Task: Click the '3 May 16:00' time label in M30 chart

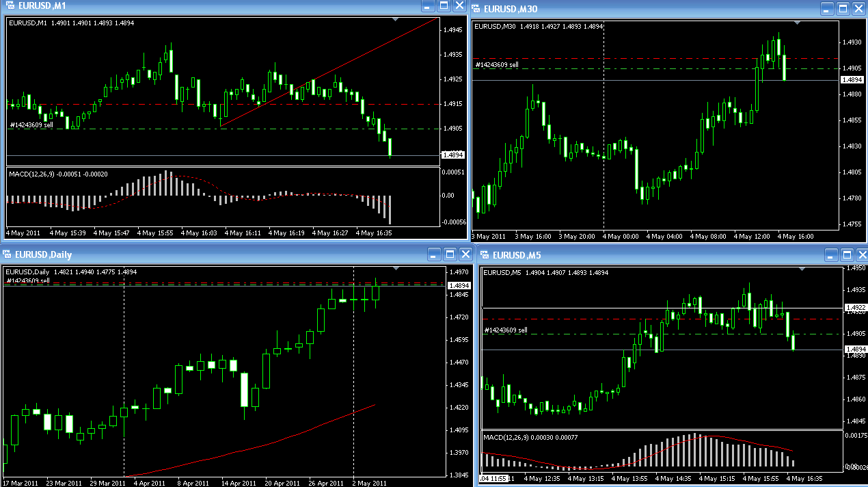Action: click(x=533, y=237)
